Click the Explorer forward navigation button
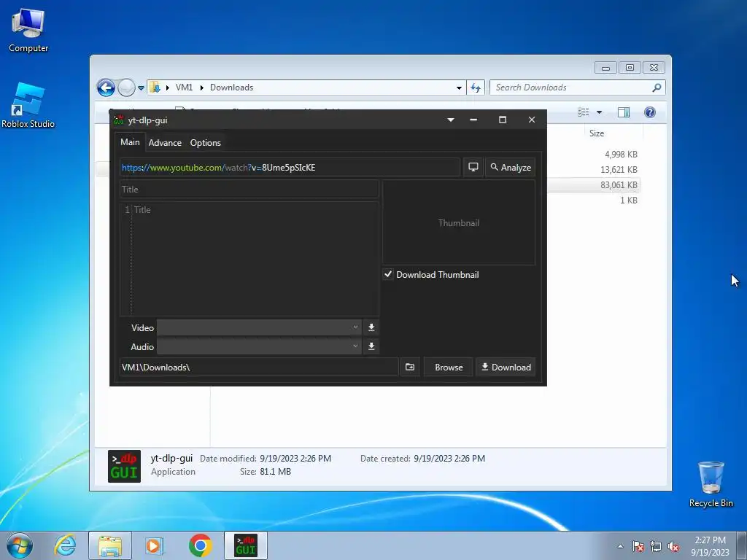Viewport: 747px width, 560px height. click(126, 87)
